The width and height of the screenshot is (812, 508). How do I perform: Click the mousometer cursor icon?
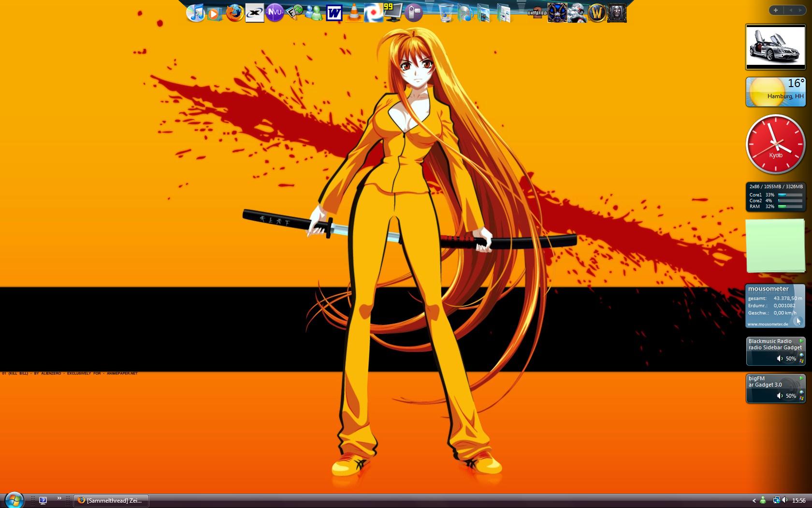[798, 321]
